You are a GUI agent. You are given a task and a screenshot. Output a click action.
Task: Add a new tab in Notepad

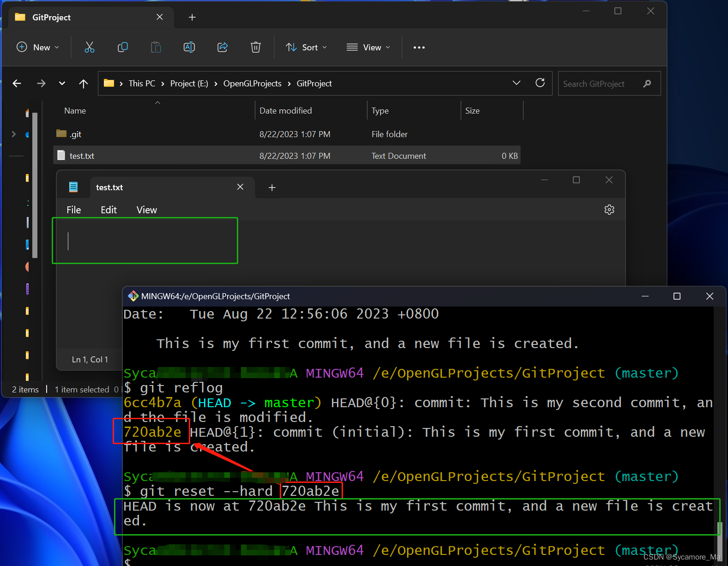pos(272,187)
